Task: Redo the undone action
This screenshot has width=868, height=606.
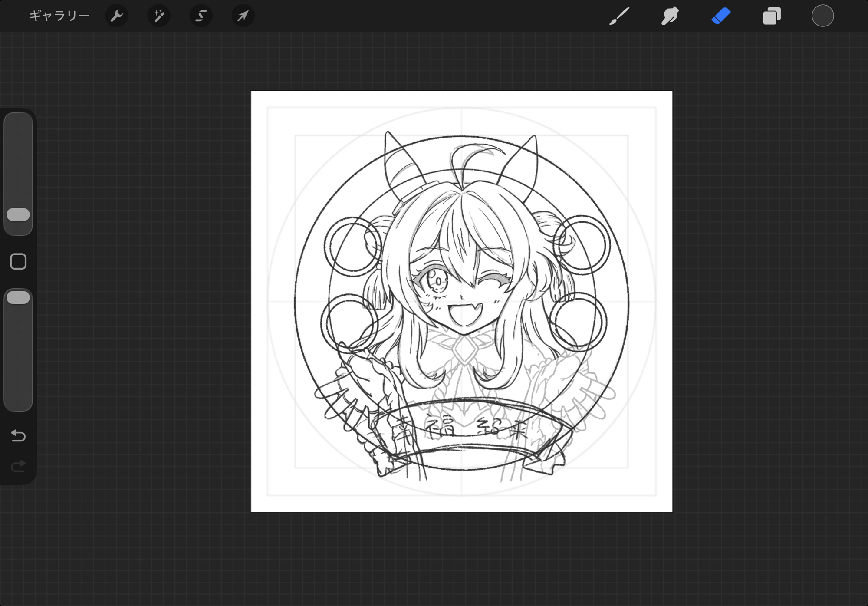Action: [18, 466]
